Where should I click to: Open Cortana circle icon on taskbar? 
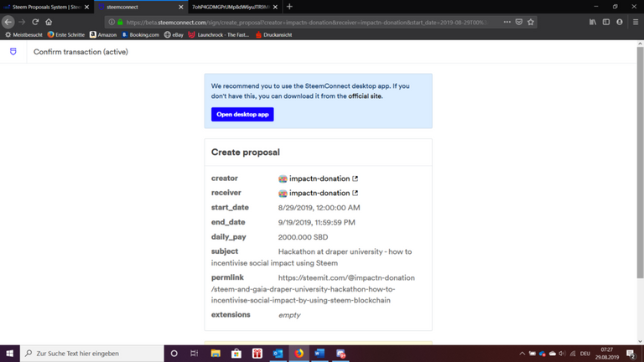[174, 354]
